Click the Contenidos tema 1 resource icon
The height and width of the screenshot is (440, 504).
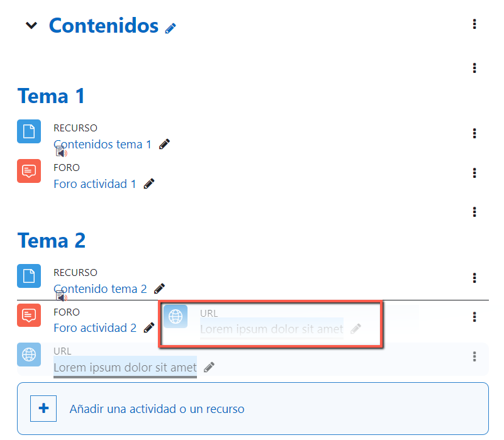click(x=29, y=131)
